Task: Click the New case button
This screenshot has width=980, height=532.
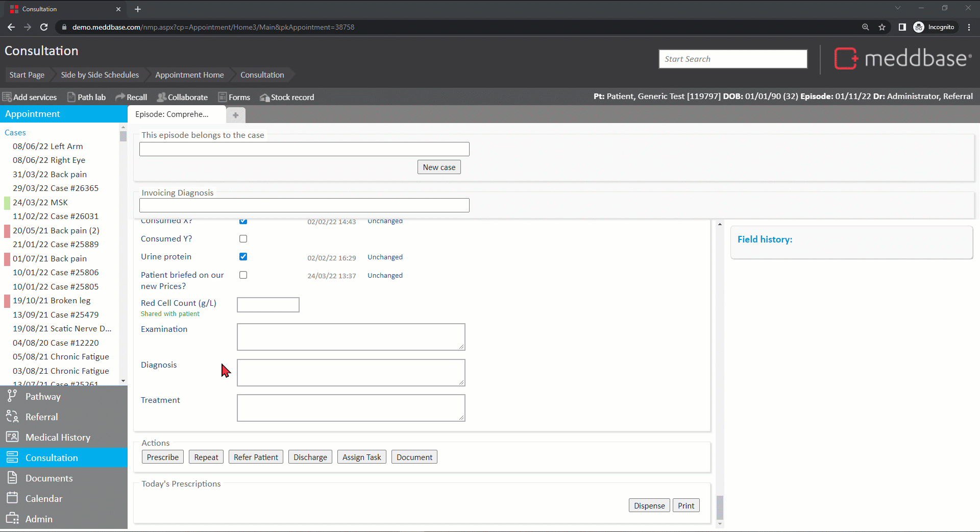Action: (439, 167)
